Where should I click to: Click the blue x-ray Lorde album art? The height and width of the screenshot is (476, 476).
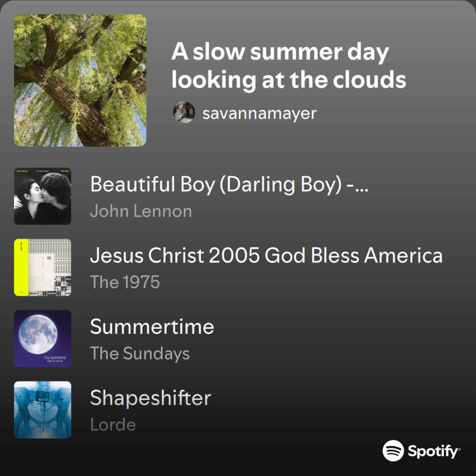click(x=43, y=410)
